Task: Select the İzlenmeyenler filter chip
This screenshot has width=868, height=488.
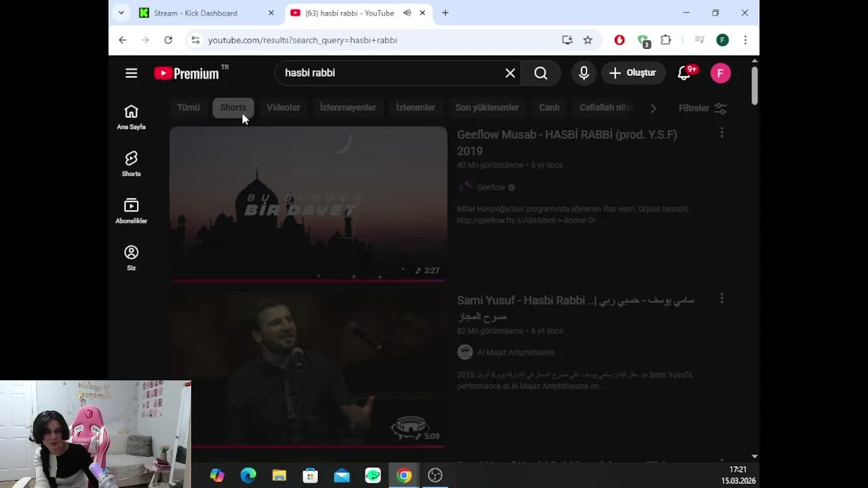Action: pos(348,108)
